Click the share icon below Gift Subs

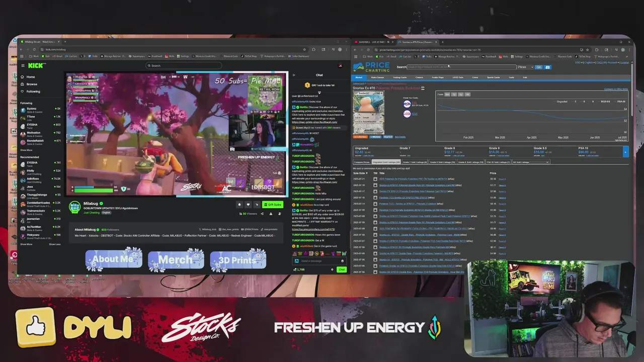[x=262, y=214]
